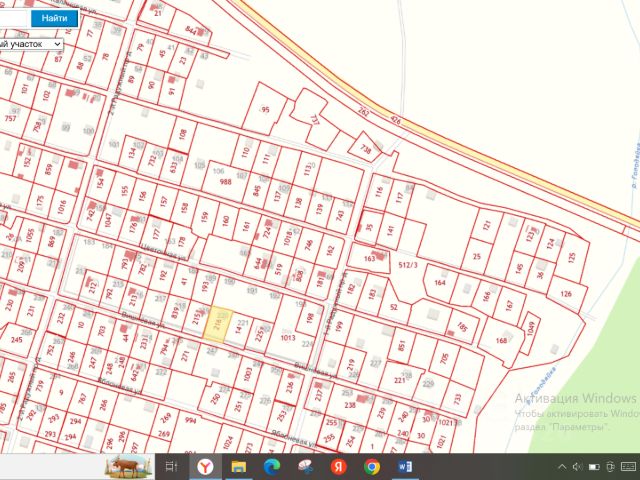Click parcel 164 on the map
640x480 pixels.
440,283
